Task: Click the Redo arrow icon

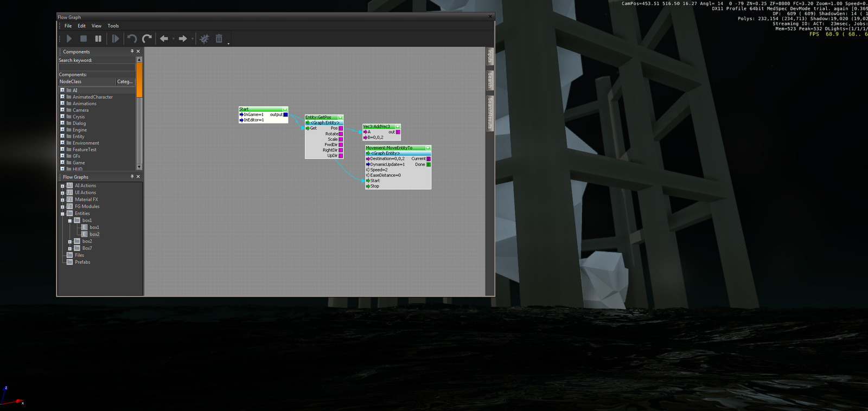Action: pos(146,38)
